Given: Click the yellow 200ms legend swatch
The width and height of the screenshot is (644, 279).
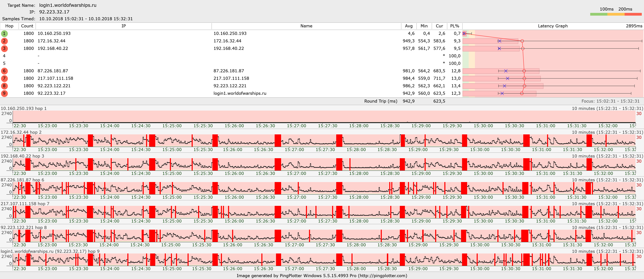Looking at the screenshot, I should coord(616,14).
